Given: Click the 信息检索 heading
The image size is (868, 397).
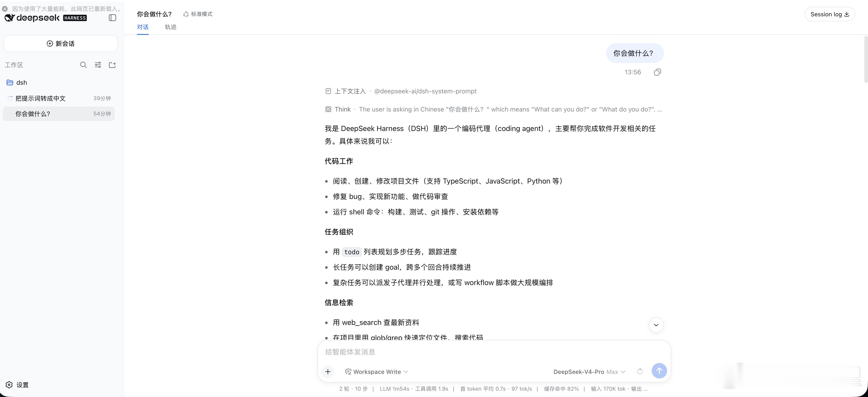Looking at the screenshot, I should click(339, 303).
